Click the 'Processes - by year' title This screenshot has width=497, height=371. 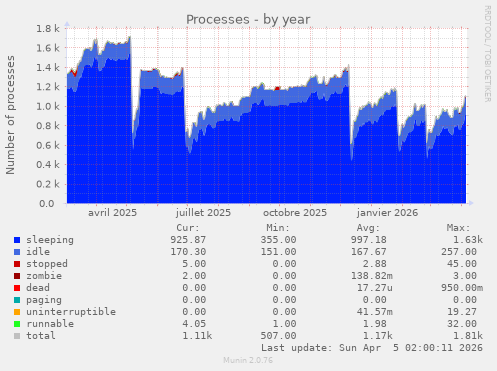coord(248,20)
